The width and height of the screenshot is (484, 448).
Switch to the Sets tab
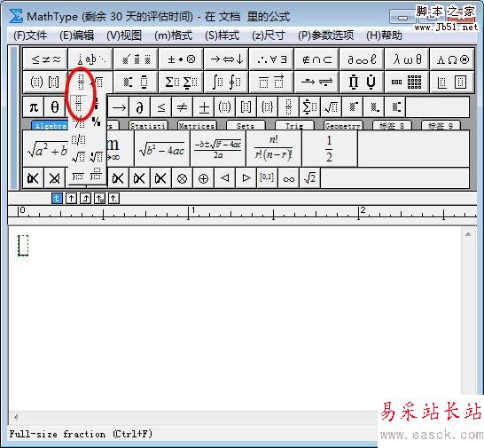246,125
